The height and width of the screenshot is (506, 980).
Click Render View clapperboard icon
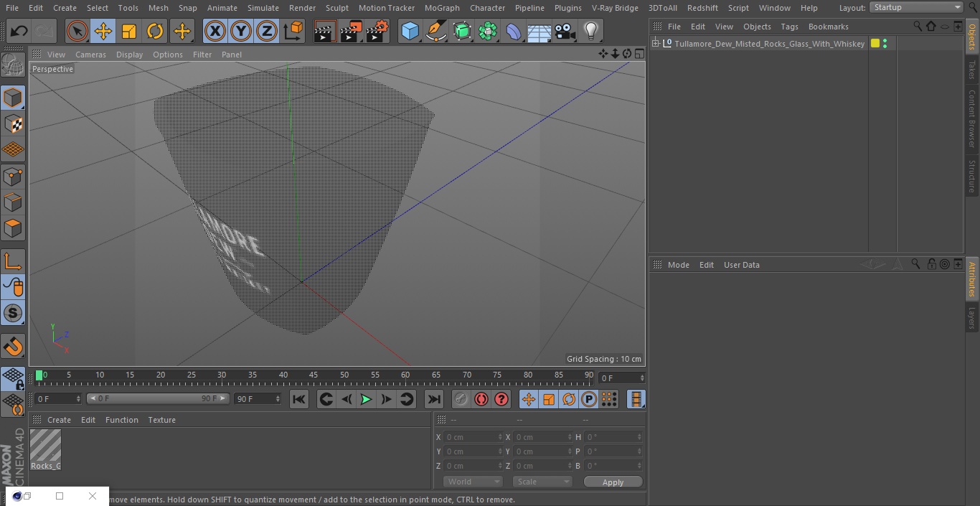click(x=325, y=32)
